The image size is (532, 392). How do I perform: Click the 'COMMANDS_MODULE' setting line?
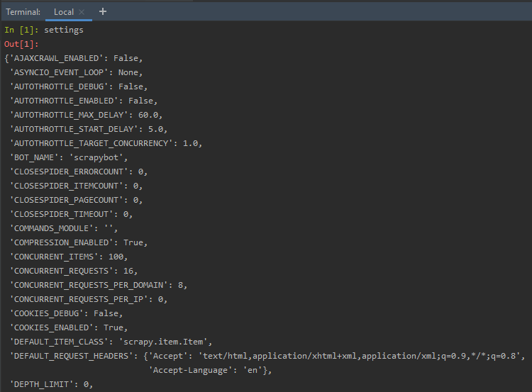click(68, 228)
